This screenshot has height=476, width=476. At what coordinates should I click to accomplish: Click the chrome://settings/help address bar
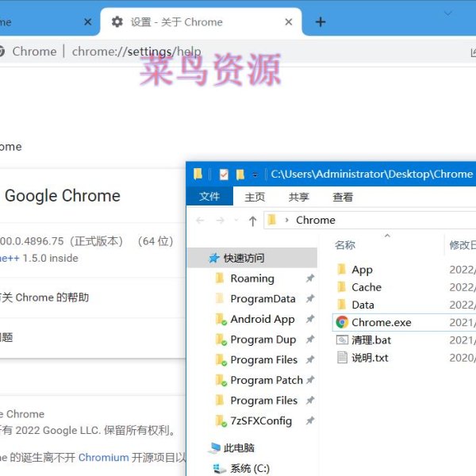136,52
